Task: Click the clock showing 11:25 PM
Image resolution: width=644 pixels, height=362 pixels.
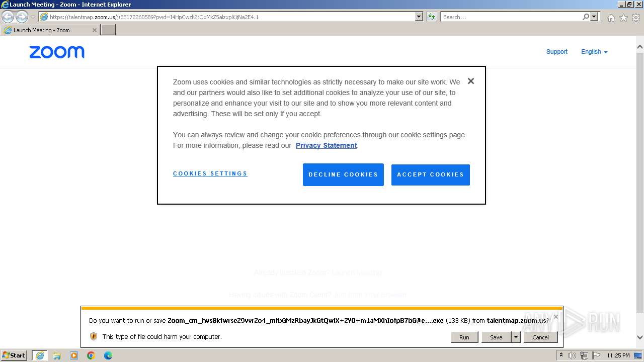Action: 618,355
